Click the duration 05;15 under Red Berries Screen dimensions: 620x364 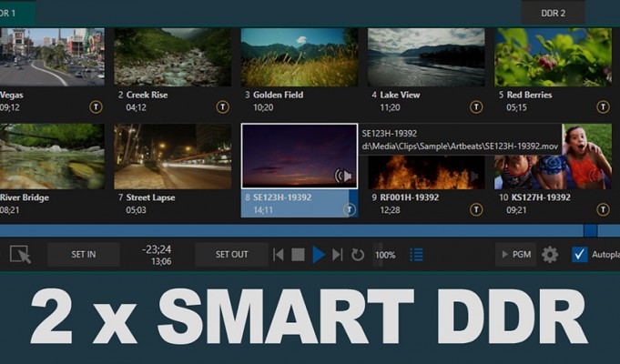click(x=516, y=107)
